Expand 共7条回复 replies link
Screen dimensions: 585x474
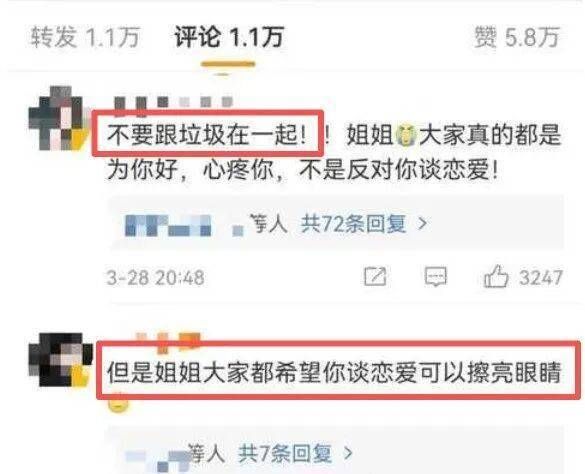(x=285, y=453)
